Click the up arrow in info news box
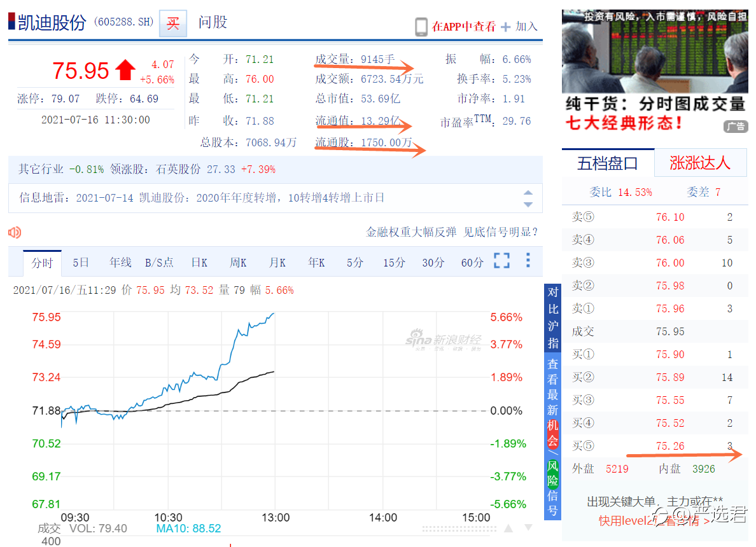The image size is (756, 547). (528, 192)
